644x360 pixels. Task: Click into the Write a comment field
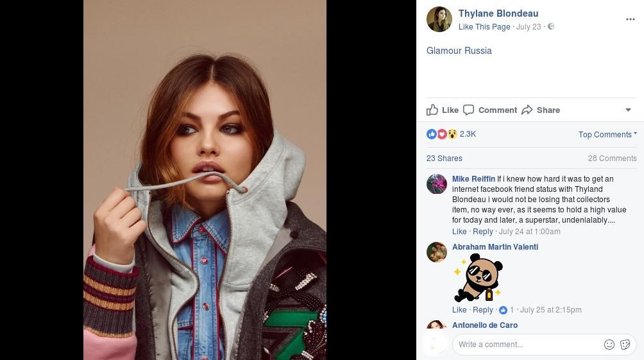click(526, 345)
